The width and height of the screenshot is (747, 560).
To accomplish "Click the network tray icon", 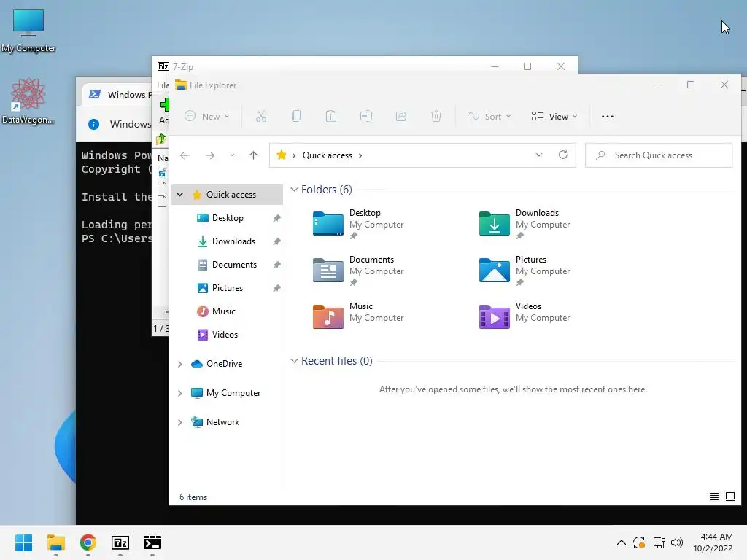I will pyautogui.click(x=659, y=542).
